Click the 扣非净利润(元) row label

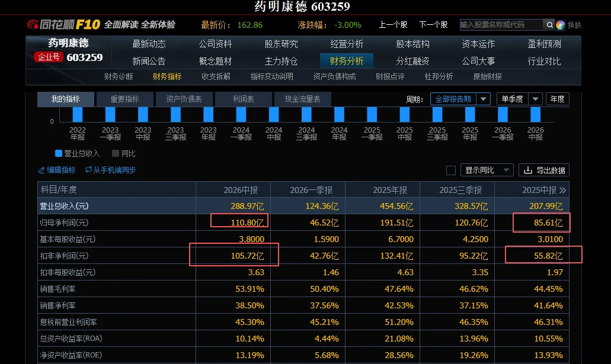click(x=64, y=256)
